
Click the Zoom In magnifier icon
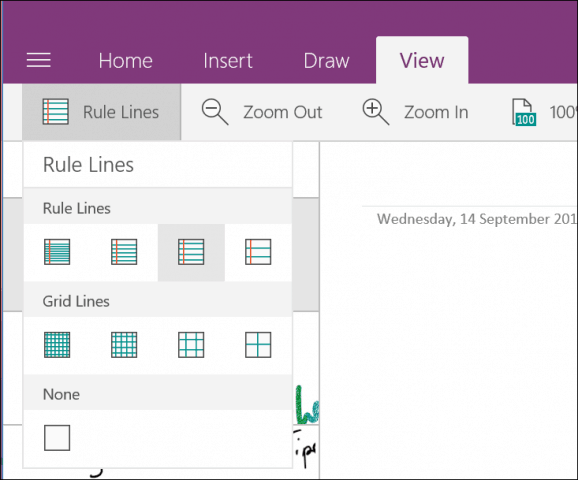pyautogui.click(x=376, y=112)
